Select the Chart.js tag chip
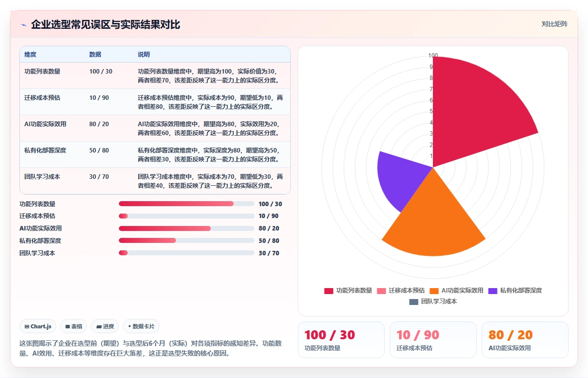588x378 pixels. (38, 326)
